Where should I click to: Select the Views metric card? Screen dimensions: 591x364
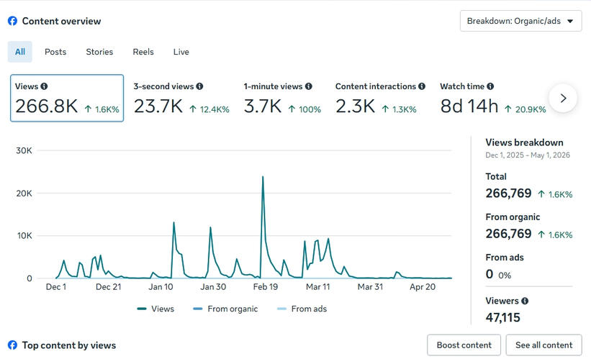[67, 98]
